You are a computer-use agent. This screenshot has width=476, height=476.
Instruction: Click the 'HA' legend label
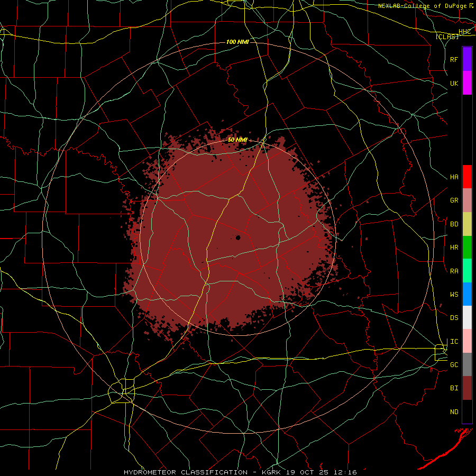tap(454, 177)
